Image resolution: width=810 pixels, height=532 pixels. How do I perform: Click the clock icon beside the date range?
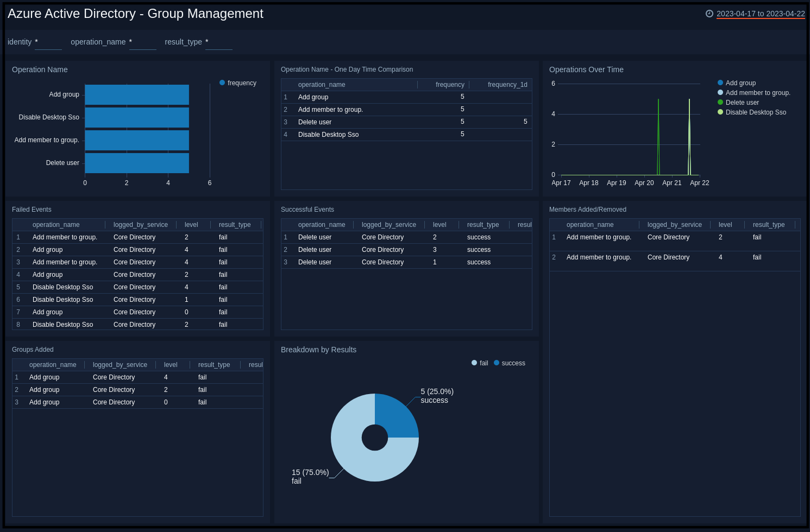pos(709,14)
